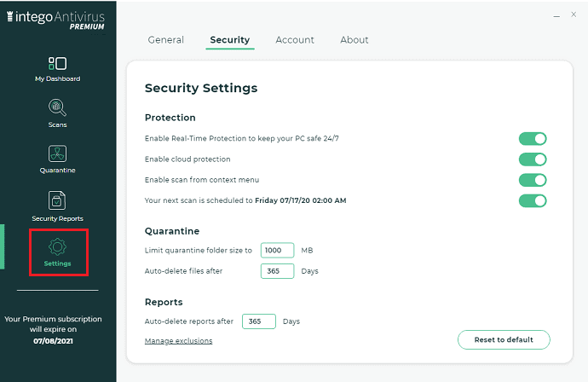Click the Security Settings heading
588x382 pixels.
pyautogui.click(x=201, y=88)
